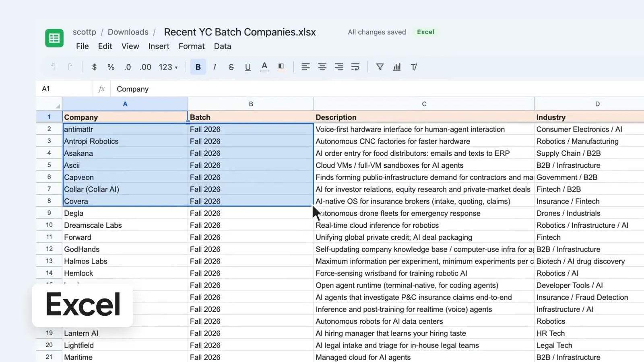Go to Downloads breadcrumb folder
This screenshot has height=362, width=644.
pyautogui.click(x=128, y=32)
